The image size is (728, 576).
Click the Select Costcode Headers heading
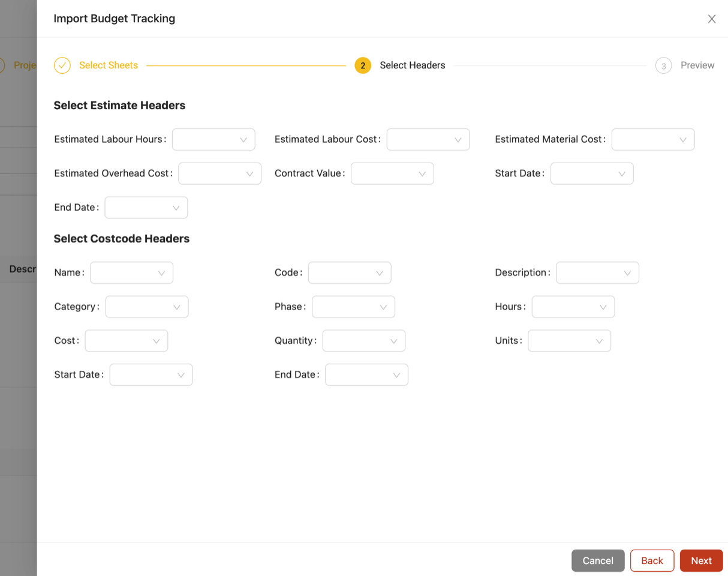(x=122, y=239)
